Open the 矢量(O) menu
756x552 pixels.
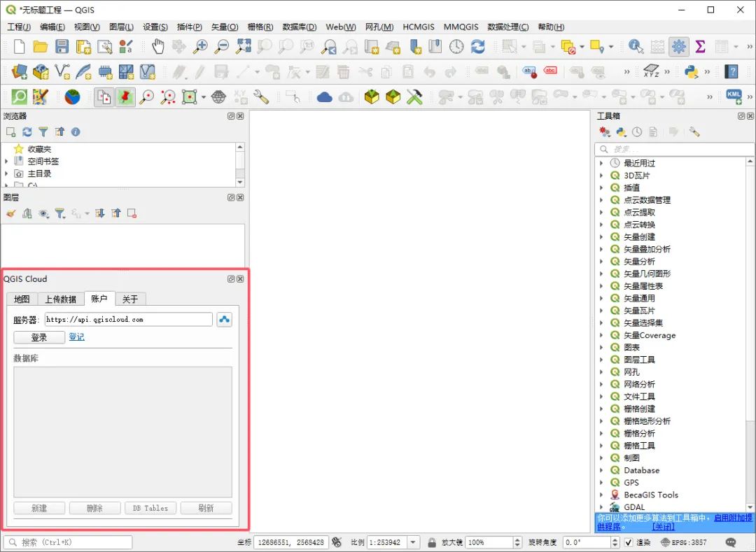225,27
